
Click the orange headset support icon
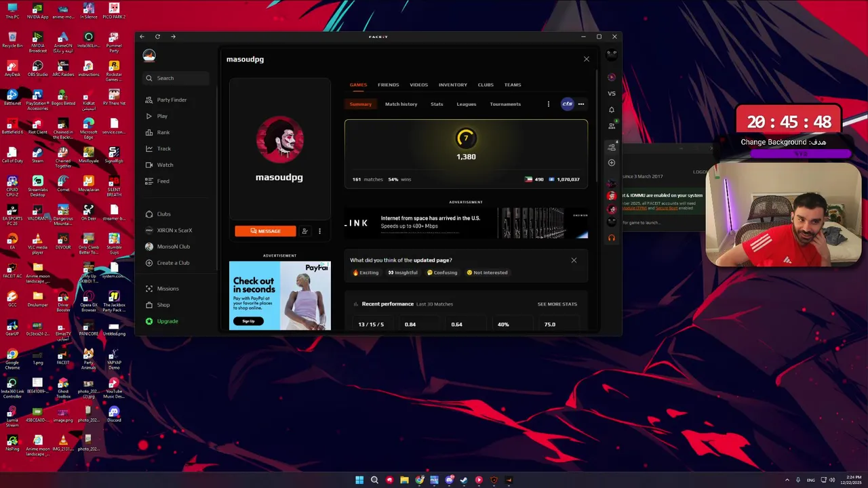(612, 238)
